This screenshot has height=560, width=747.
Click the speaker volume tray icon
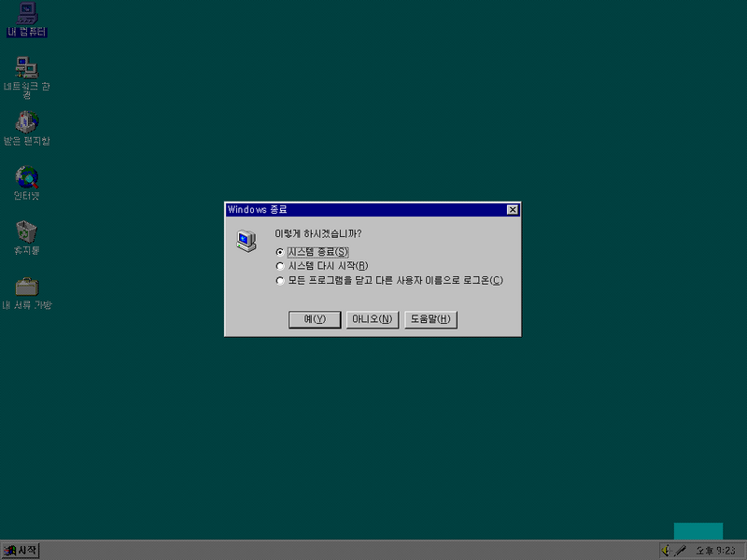click(x=667, y=551)
